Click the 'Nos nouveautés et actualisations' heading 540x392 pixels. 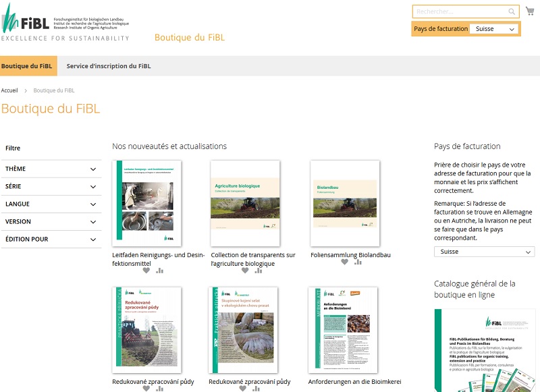click(169, 146)
